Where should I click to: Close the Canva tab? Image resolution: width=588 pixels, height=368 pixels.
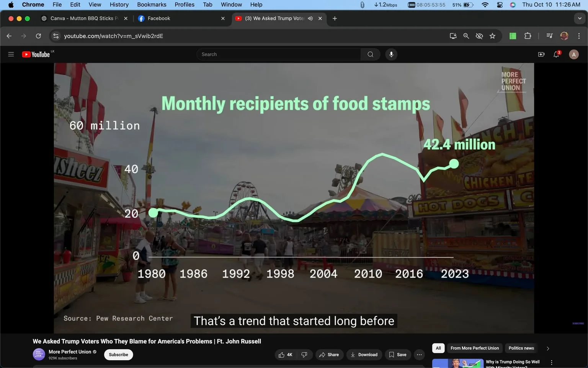click(126, 18)
